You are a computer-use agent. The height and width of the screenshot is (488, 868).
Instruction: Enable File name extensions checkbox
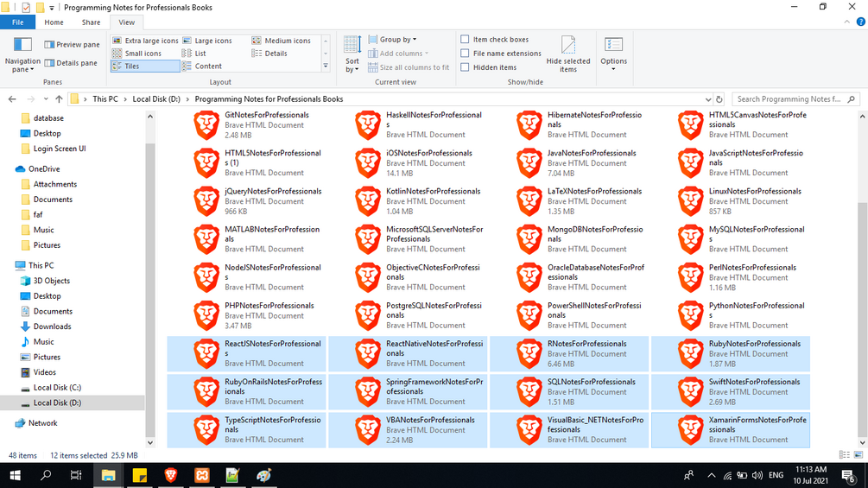point(465,53)
